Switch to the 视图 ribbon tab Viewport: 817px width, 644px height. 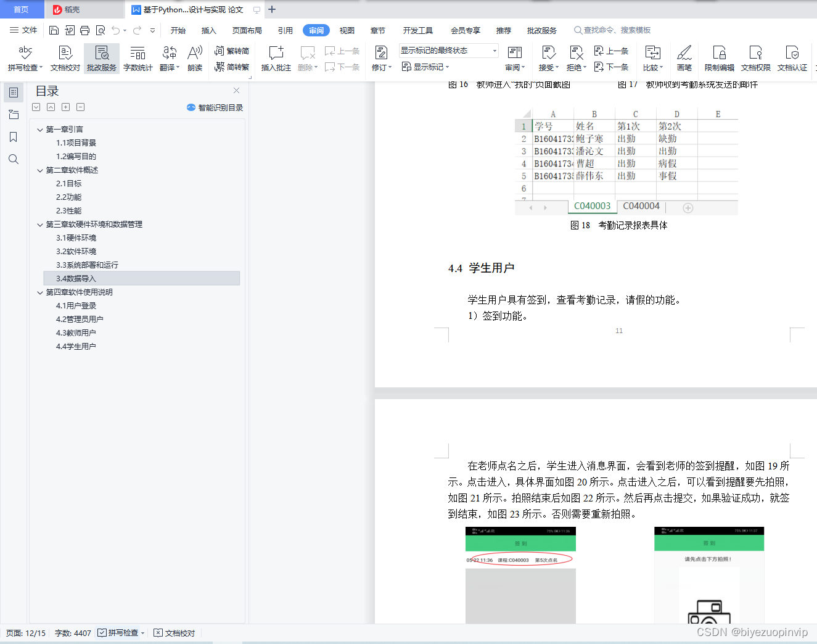point(347,30)
